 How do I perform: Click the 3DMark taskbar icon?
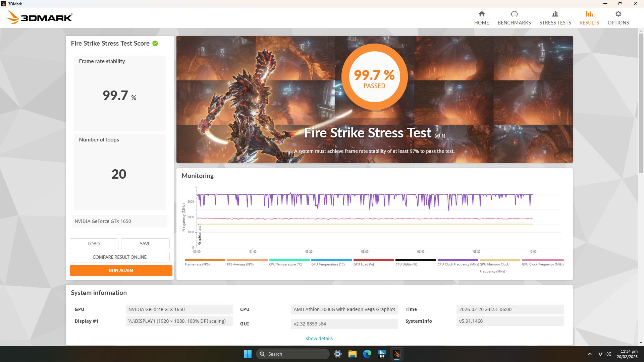[397, 354]
